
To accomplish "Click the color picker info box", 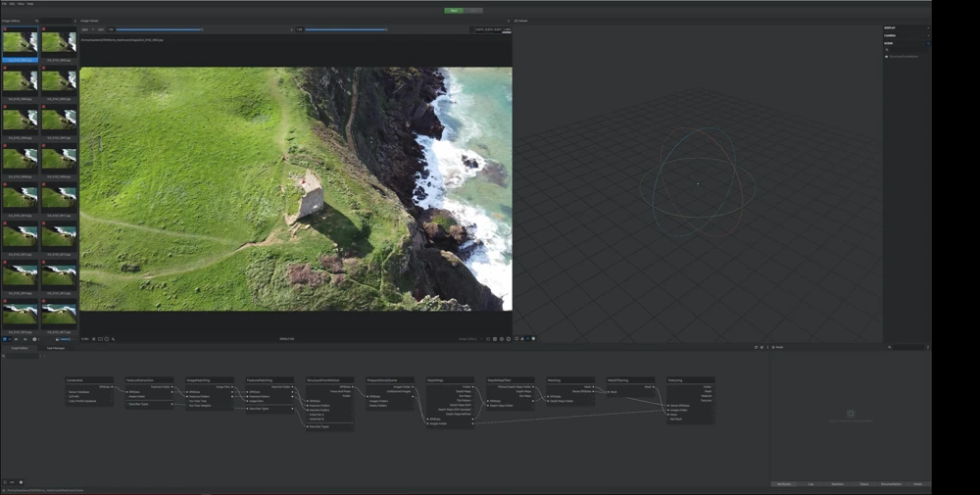I will coord(493,29).
